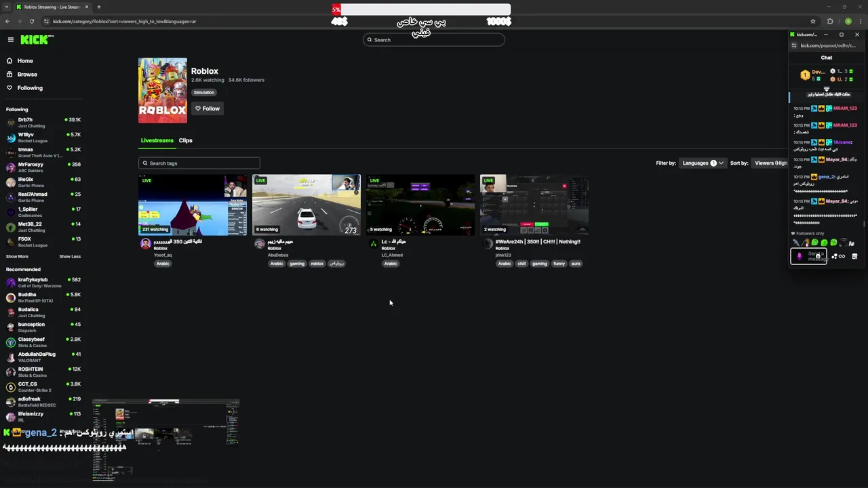This screenshot has height=488, width=868.
Task: Expand the chat leaderboard chevron
Action: [827, 89]
